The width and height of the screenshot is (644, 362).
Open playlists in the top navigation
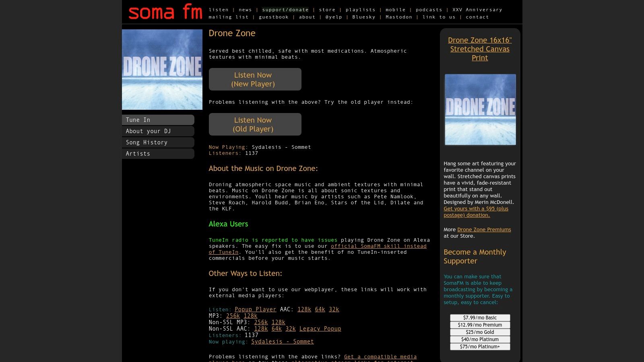click(x=361, y=10)
